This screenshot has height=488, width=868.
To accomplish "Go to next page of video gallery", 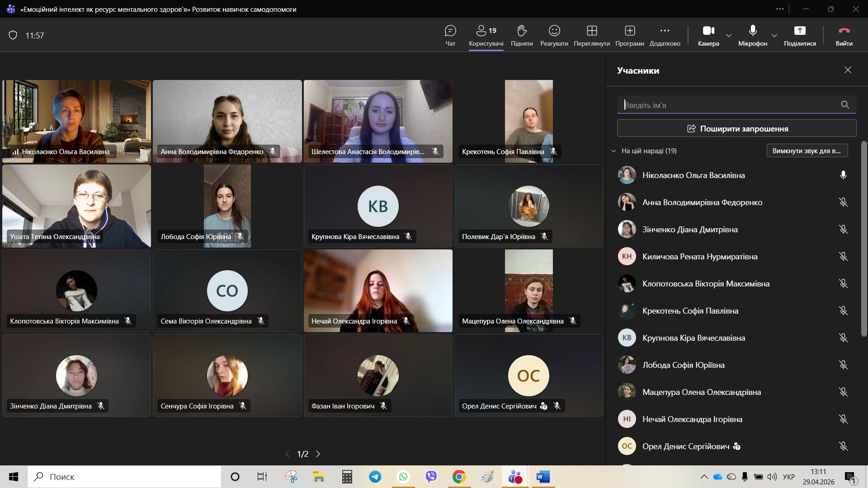I will [318, 454].
